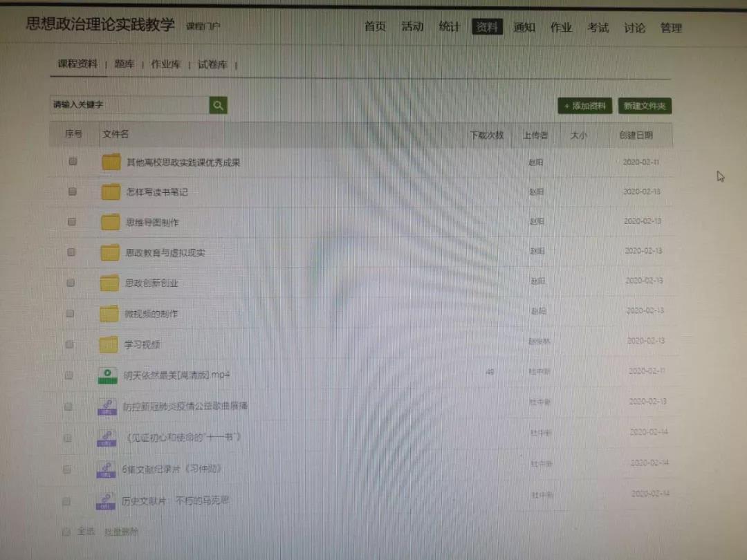747x560 pixels.
Task: Open the 微视频的制作 folder name
Action: 151,313
